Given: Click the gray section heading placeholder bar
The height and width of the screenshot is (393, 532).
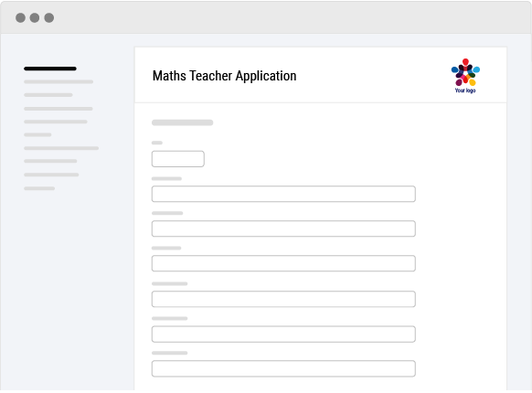Looking at the screenshot, I should point(183,122).
